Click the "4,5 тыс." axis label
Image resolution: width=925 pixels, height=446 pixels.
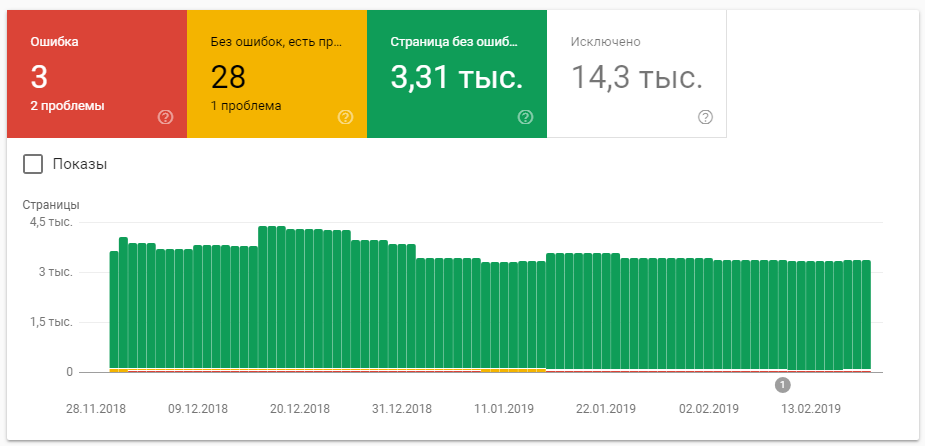[50, 222]
